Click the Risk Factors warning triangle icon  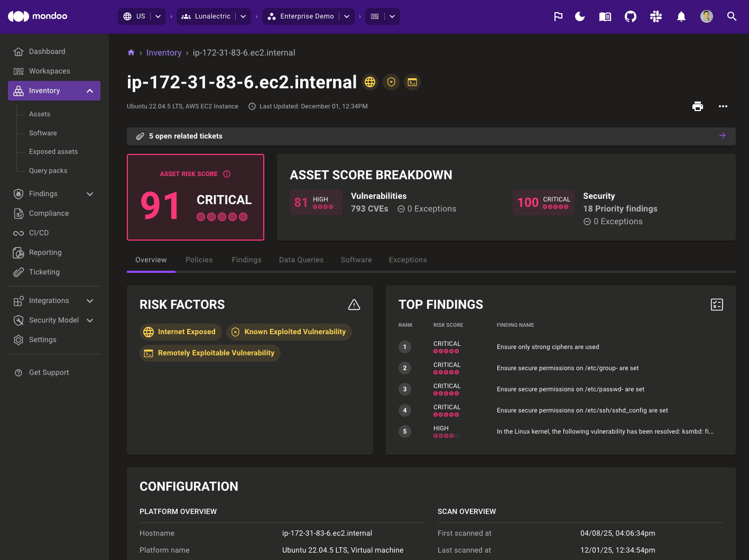[354, 305]
